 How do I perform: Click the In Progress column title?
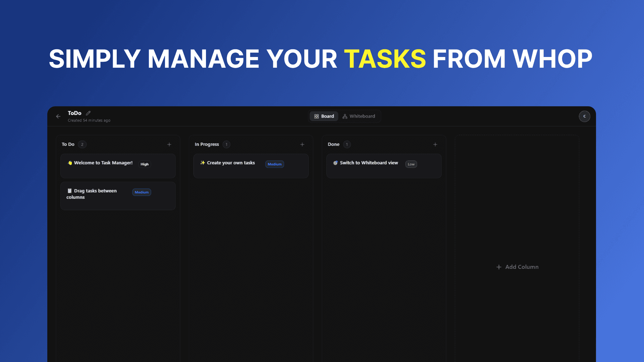(207, 144)
